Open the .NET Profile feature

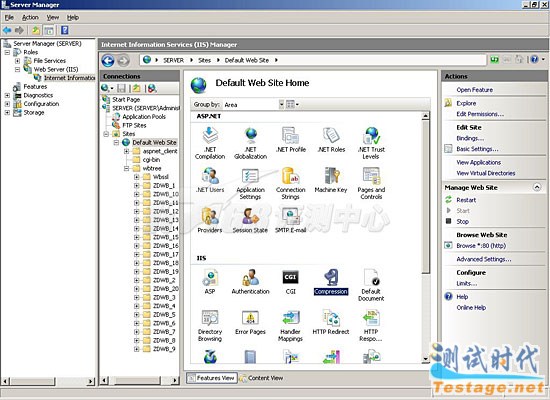[x=290, y=140]
